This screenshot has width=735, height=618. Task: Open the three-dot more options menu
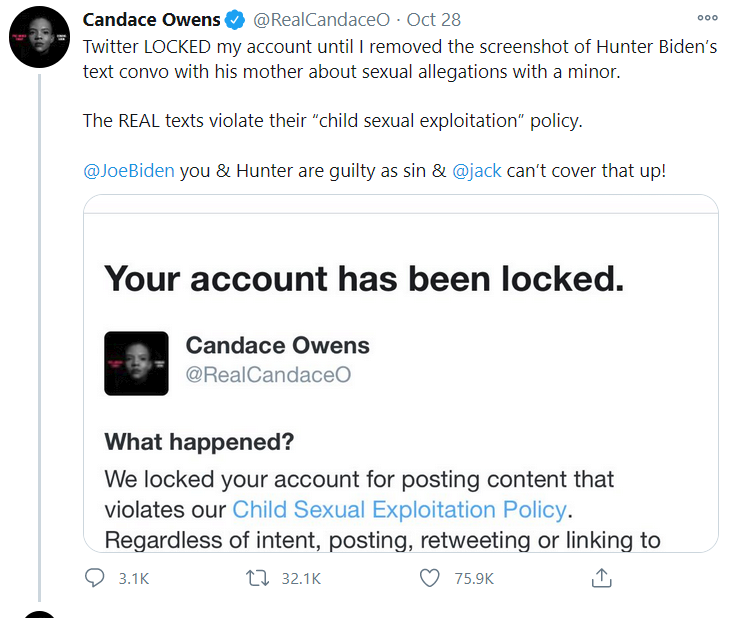point(707,18)
